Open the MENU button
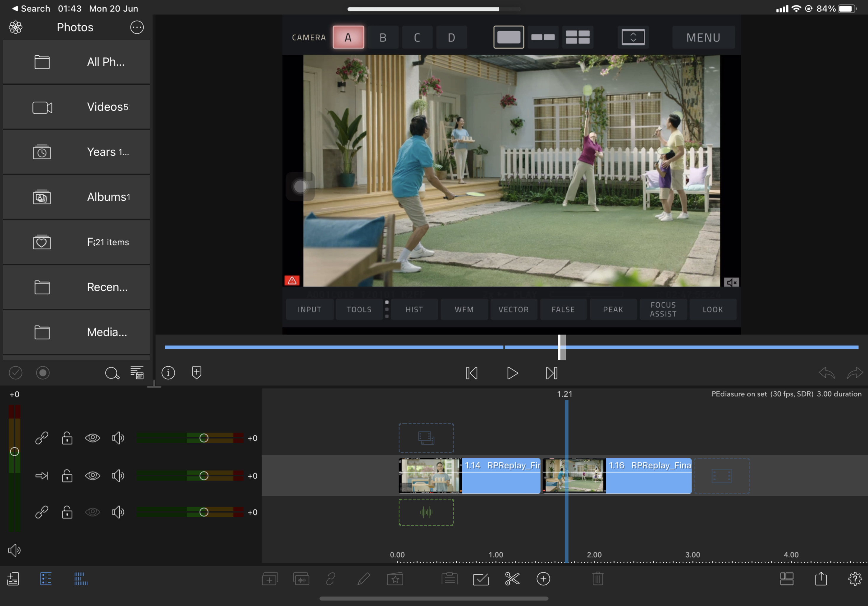 pyautogui.click(x=703, y=37)
